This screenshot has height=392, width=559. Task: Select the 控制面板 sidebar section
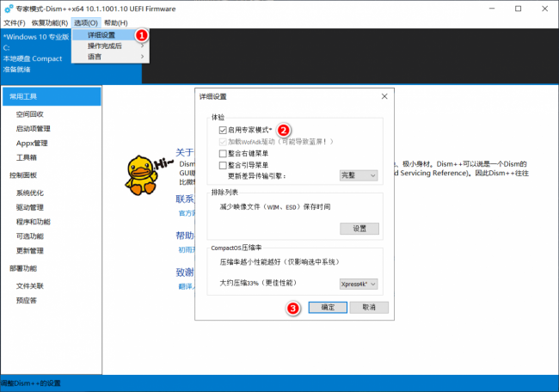pyautogui.click(x=23, y=175)
